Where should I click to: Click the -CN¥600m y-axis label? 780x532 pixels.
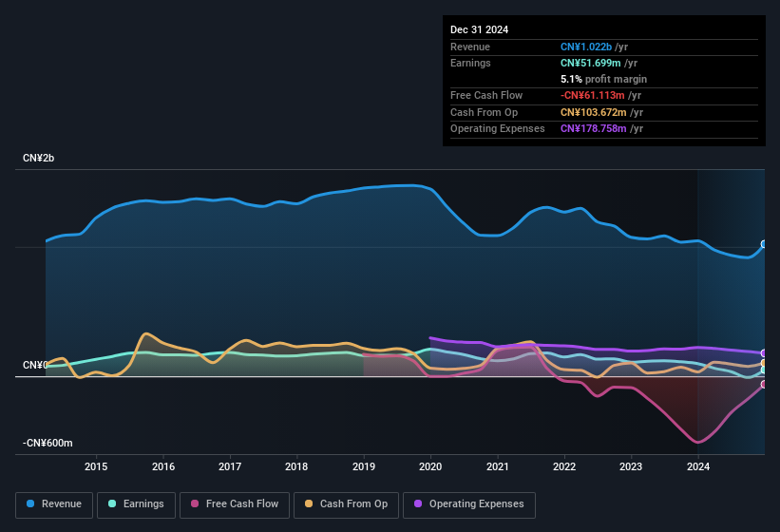coord(48,443)
